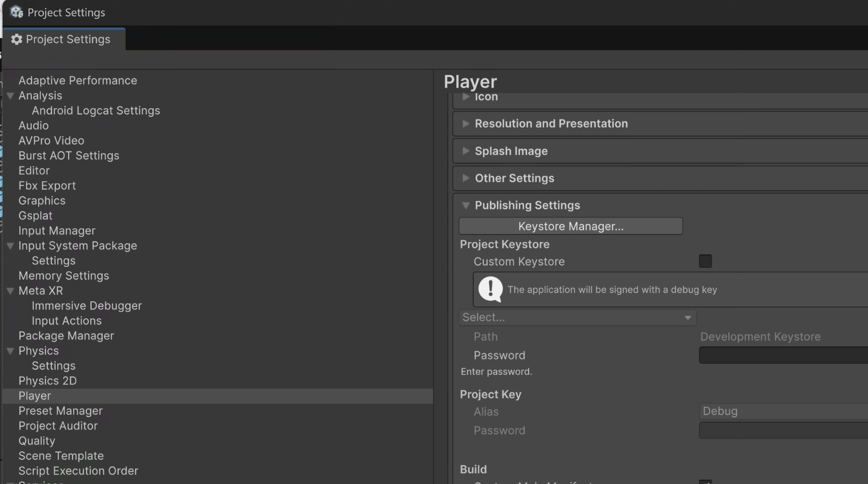Select Android Logcat Settings in sidebar
Screen dimensions: 868x484
[96, 111]
